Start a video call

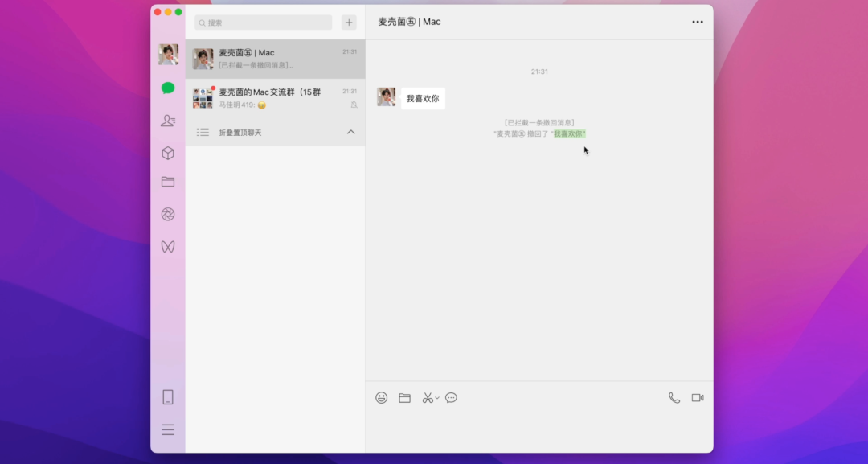tap(698, 397)
